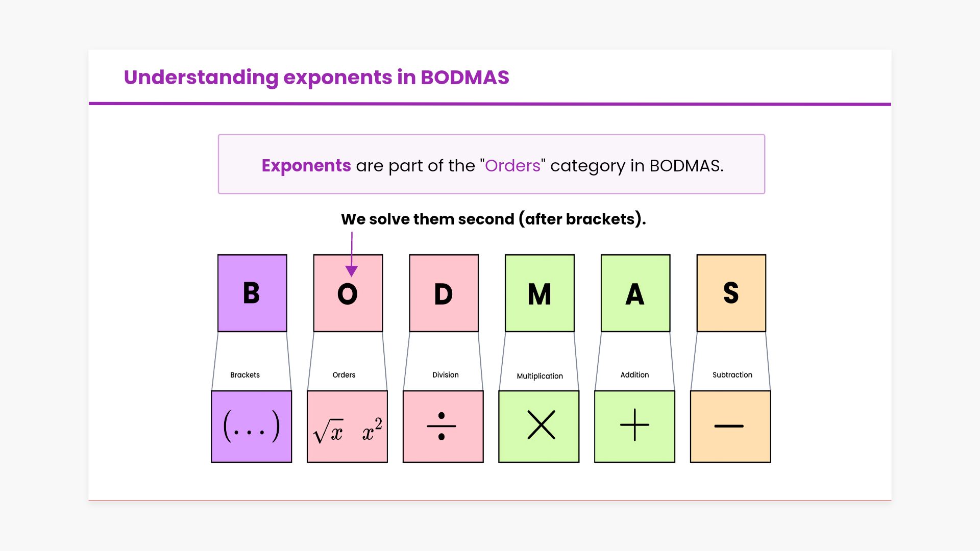Click the "Understanding exponents in BODMAS" title

coord(316,78)
